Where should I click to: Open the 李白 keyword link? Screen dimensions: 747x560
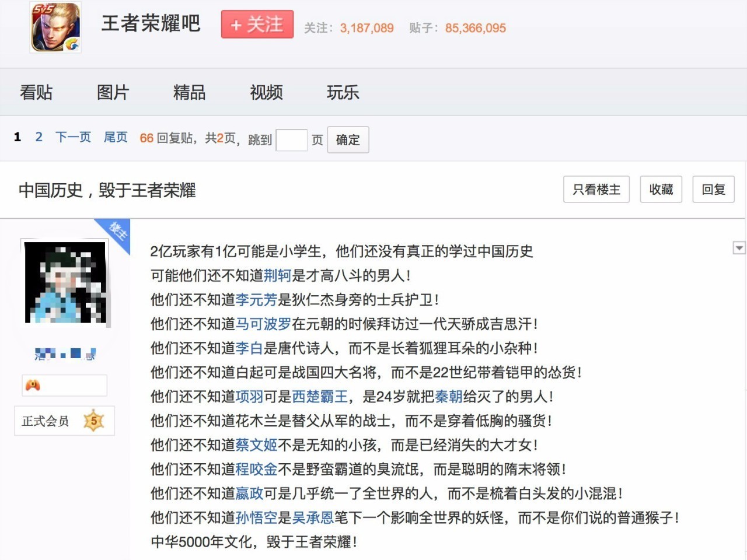click(250, 348)
